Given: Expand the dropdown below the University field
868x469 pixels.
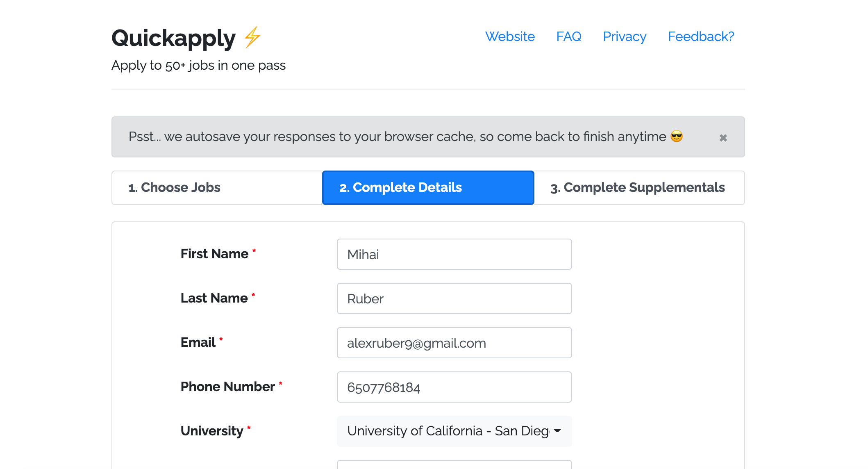Looking at the screenshot, I should pyautogui.click(x=454, y=431).
